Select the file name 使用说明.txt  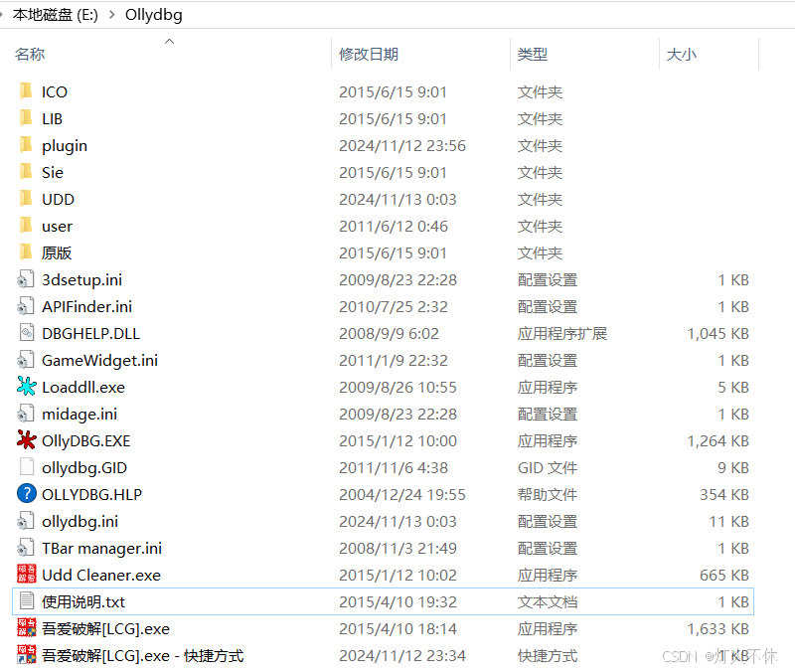83,602
